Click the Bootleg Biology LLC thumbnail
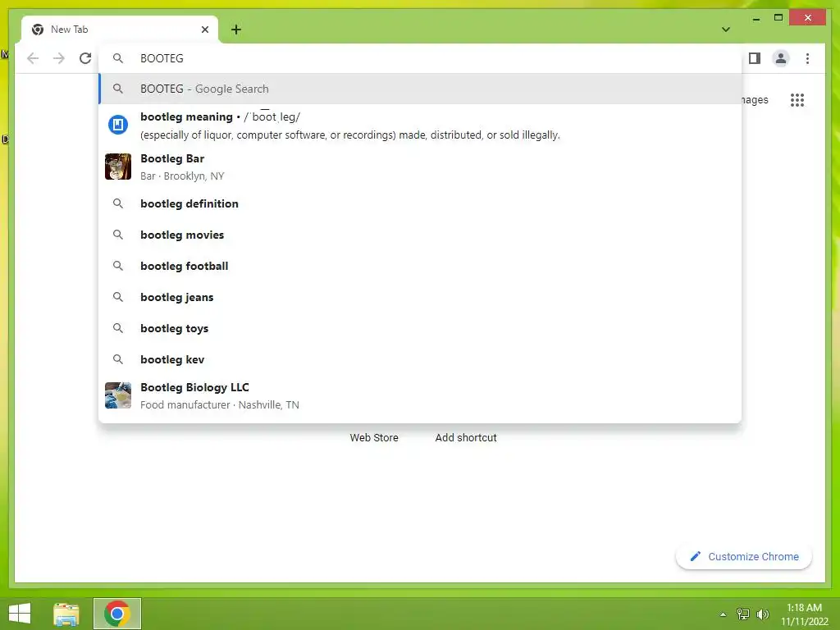This screenshot has height=630, width=840. (x=118, y=395)
